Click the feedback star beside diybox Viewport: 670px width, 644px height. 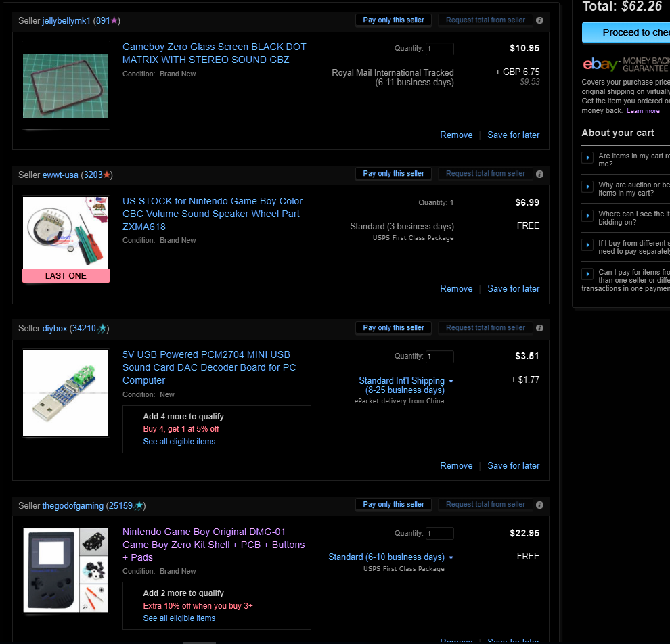point(102,328)
